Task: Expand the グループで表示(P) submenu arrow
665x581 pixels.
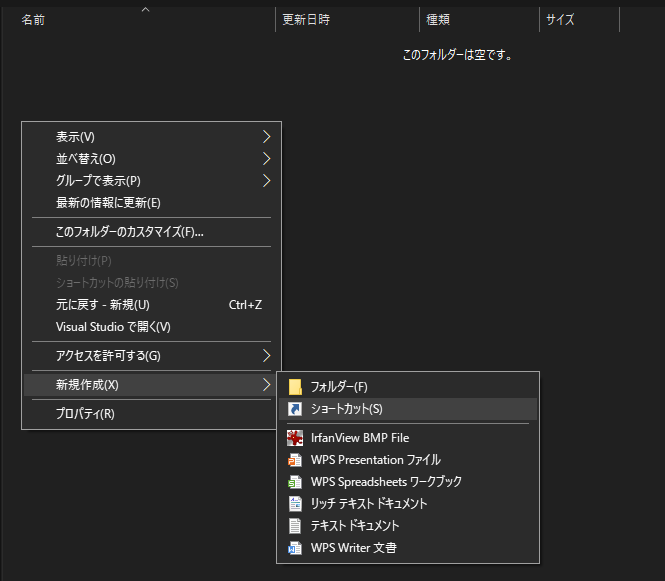Action: click(266, 181)
